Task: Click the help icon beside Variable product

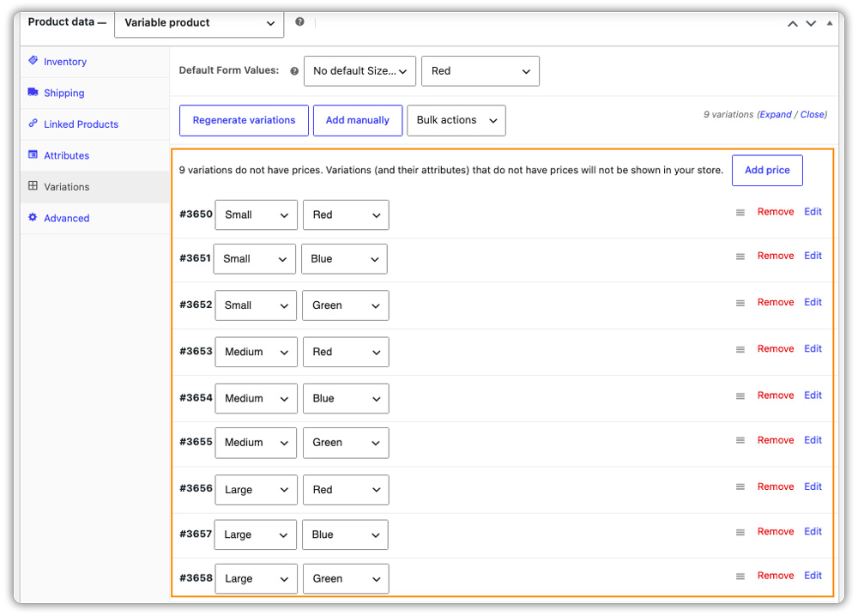Action: 299,22
